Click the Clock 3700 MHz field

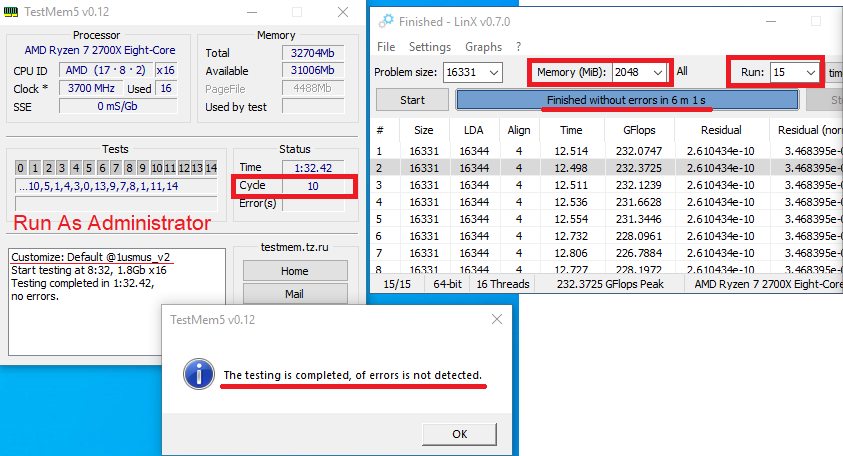tap(91, 88)
